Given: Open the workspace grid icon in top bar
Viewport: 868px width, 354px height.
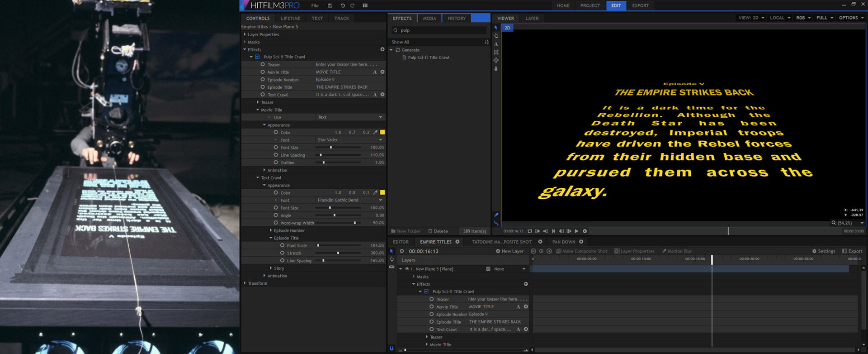Looking at the screenshot, I should tap(365, 5).
